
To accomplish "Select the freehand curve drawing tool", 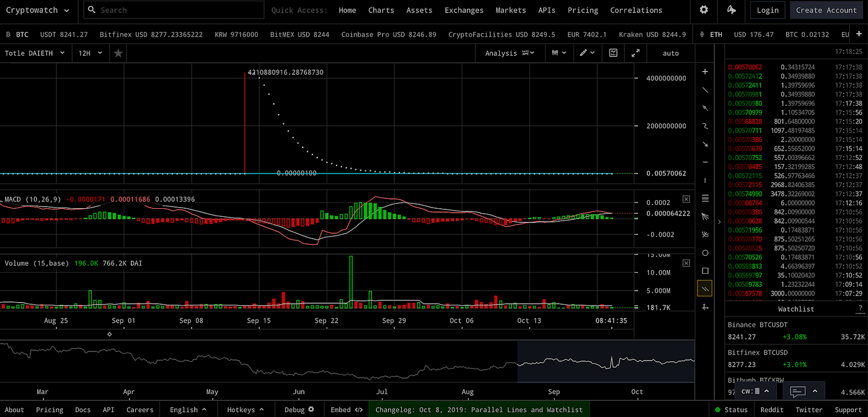I will click(x=705, y=126).
